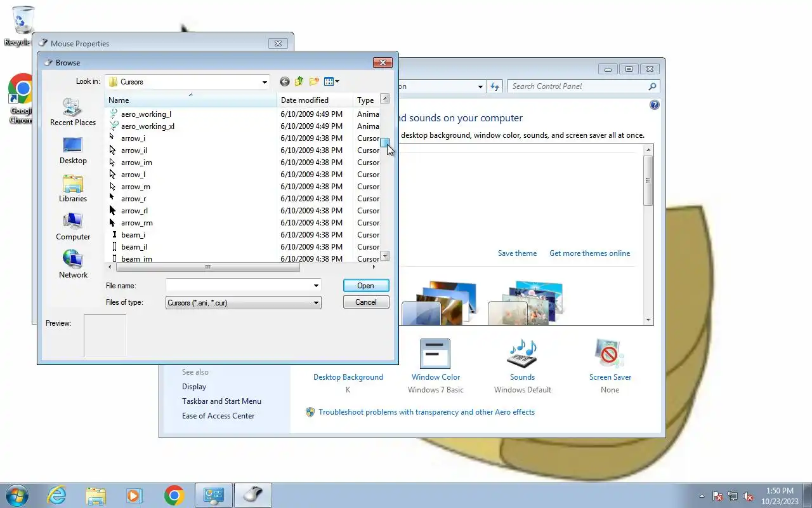Select the arrow_im cursor file
The image size is (812, 508).
coord(136,163)
